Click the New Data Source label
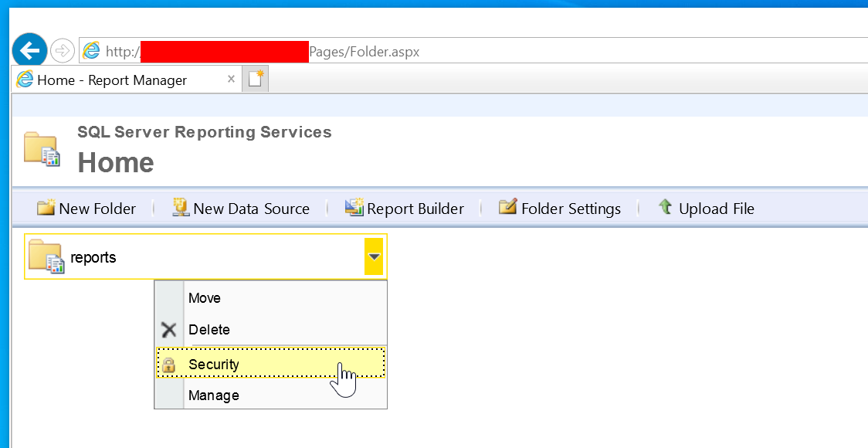 pos(251,209)
